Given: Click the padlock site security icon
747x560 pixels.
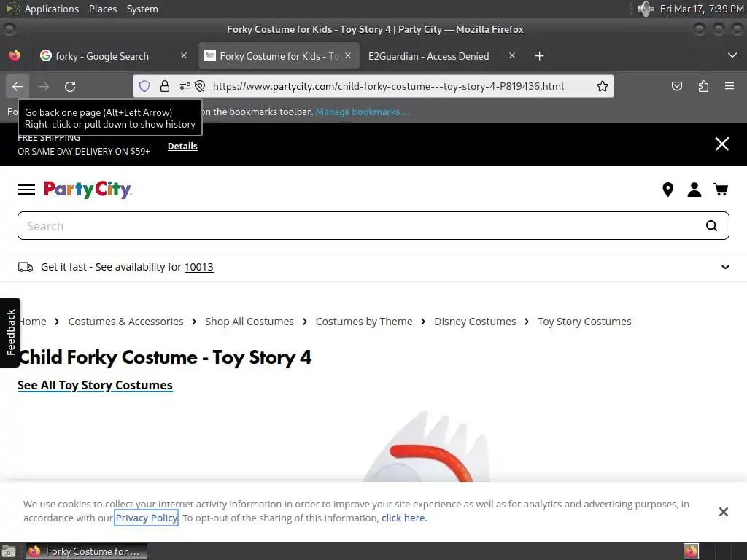Looking at the screenshot, I should point(165,86).
